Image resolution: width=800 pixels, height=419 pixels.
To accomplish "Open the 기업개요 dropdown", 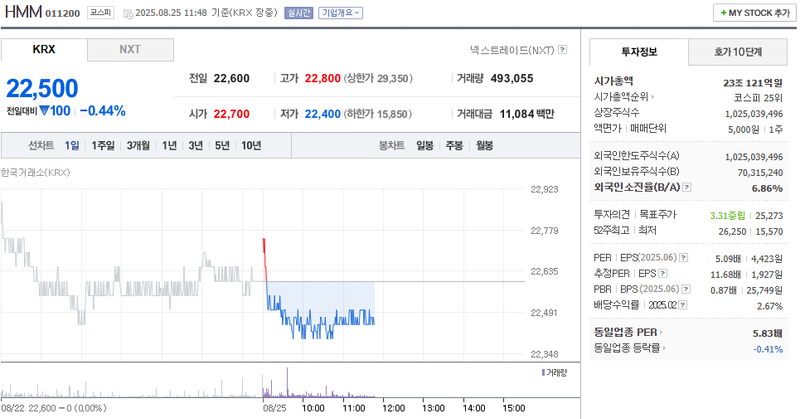I will (340, 13).
